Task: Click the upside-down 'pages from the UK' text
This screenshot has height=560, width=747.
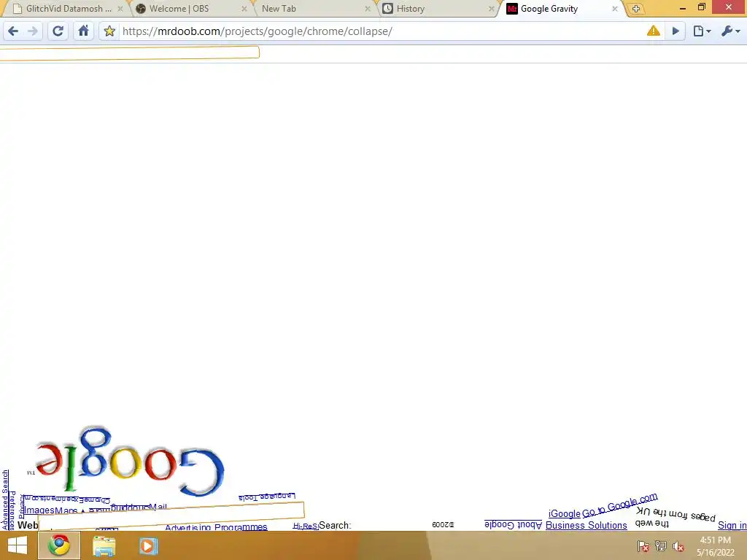Action: (676, 514)
